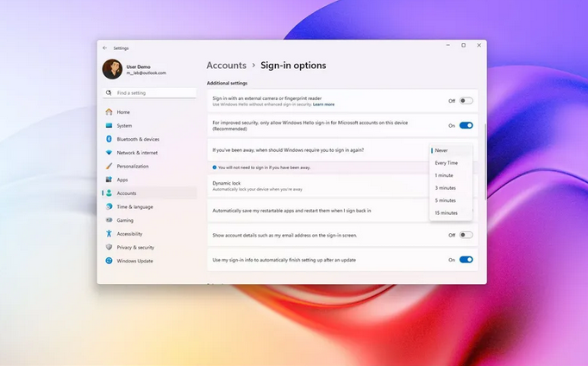The height and width of the screenshot is (366, 588).
Task: Click the search magnifier icon
Action: pyautogui.click(x=109, y=92)
